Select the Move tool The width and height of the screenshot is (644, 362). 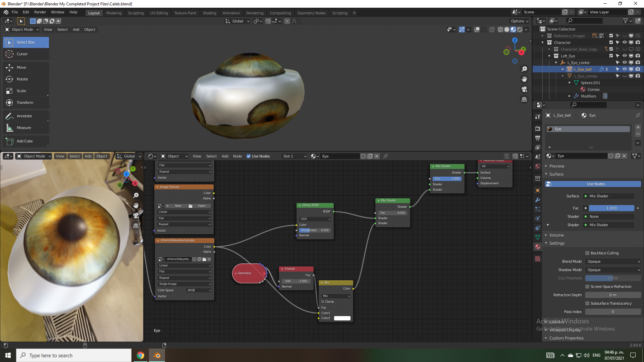pyautogui.click(x=21, y=67)
